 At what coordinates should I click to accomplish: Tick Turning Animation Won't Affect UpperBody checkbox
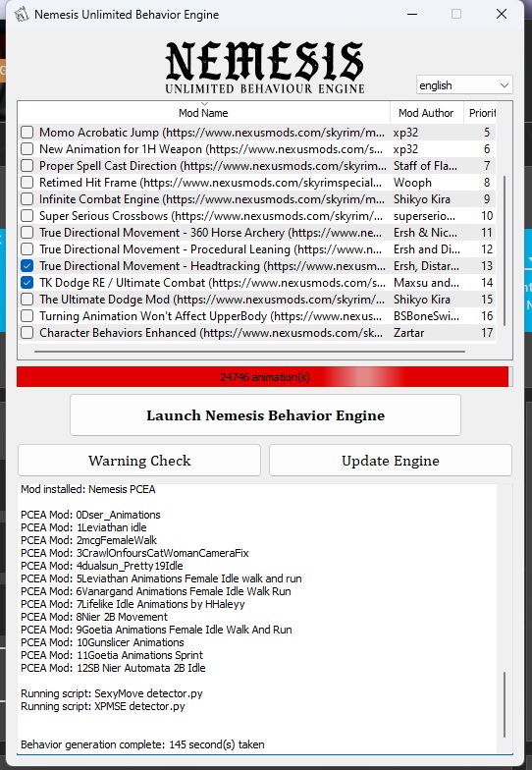[27, 316]
